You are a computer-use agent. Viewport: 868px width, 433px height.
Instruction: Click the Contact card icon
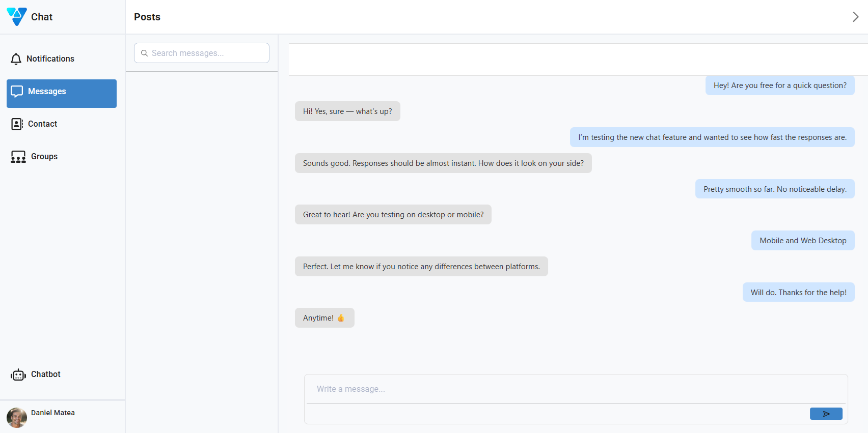pos(17,124)
